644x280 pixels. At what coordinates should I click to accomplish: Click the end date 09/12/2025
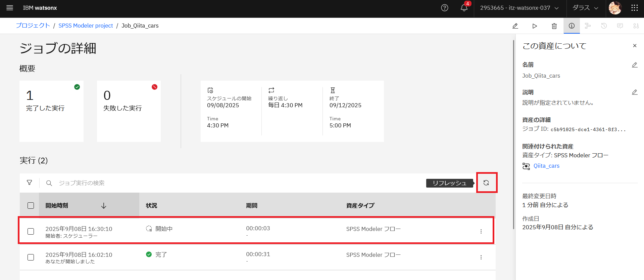pyautogui.click(x=345, y=105)
